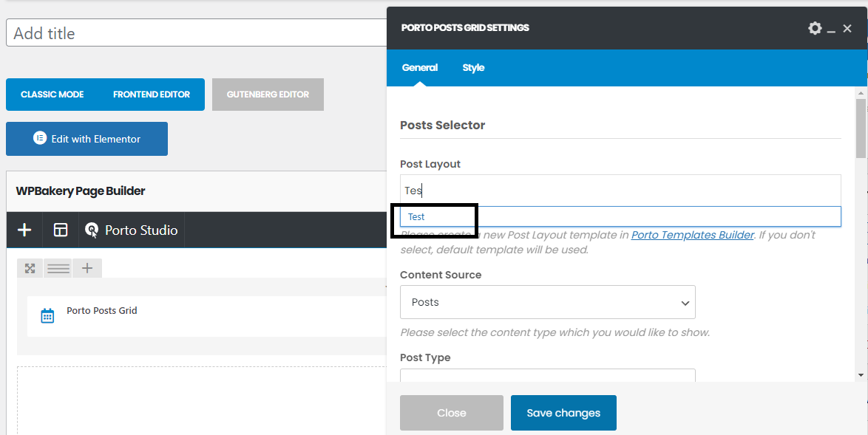The width and height of the screenshot is (868, 435).
Task: Click the Porto Posts Grid element label
Action: (x=102, y=311)
